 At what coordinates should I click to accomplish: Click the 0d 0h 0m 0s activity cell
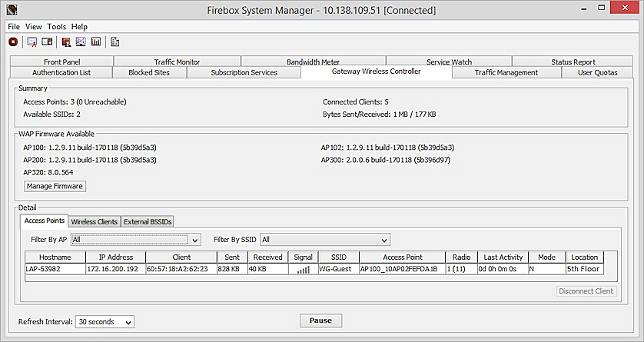(x=503, y=269)
